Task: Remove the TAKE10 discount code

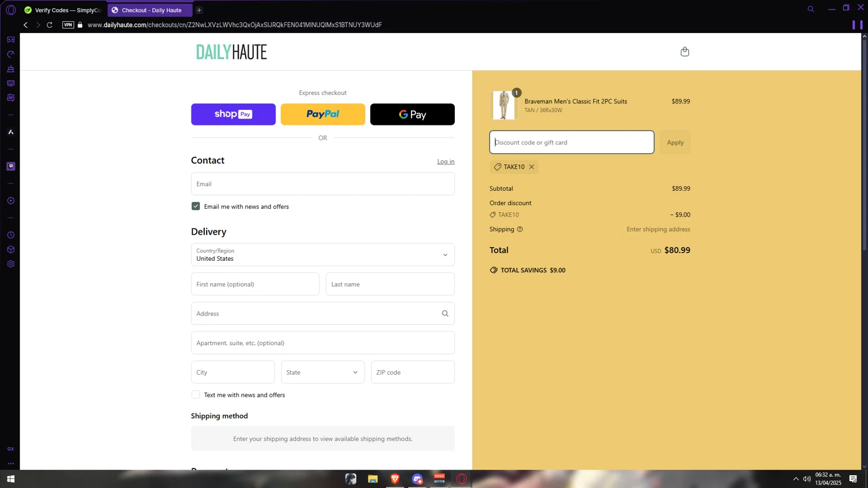Action: pos(531,167)
